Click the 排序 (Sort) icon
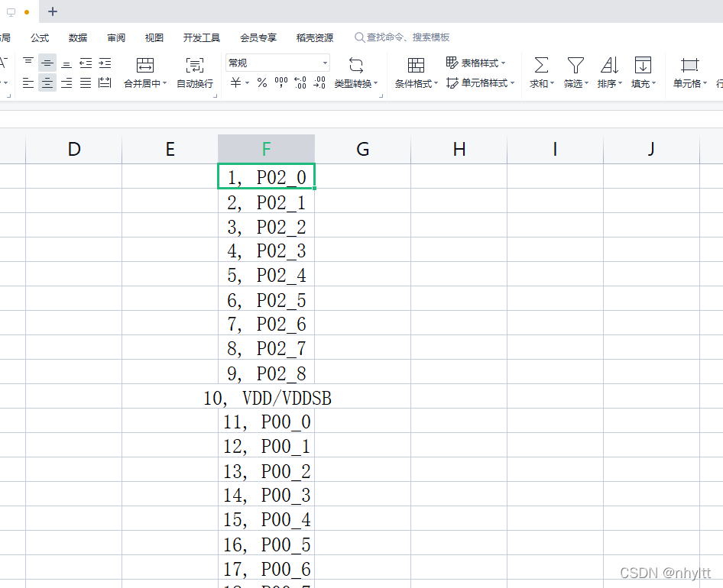This screenshot has width=723, height=588. [x=609, y=65]
